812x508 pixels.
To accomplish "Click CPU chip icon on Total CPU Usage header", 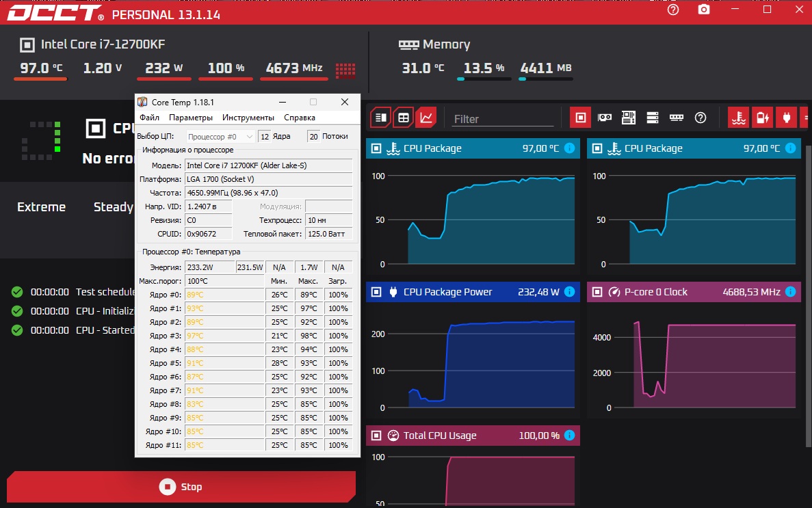I will 376,436.
